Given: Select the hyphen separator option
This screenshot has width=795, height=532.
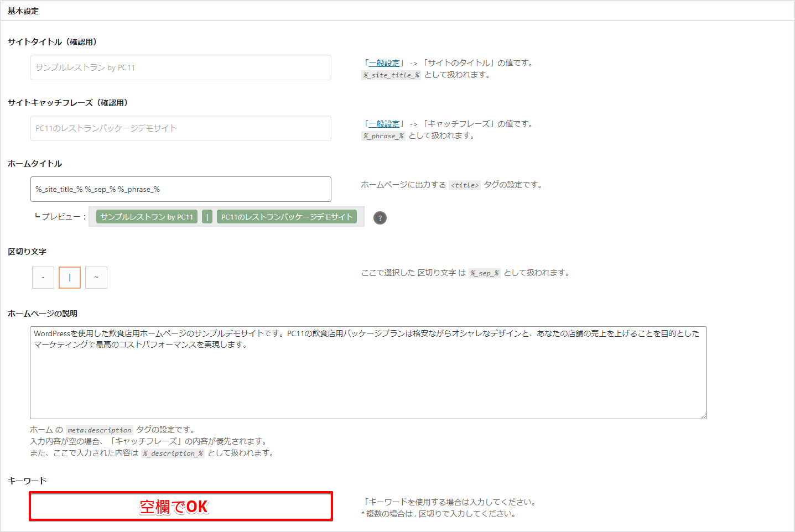Looking at the screenshot, I should click(x=43, y=278).
